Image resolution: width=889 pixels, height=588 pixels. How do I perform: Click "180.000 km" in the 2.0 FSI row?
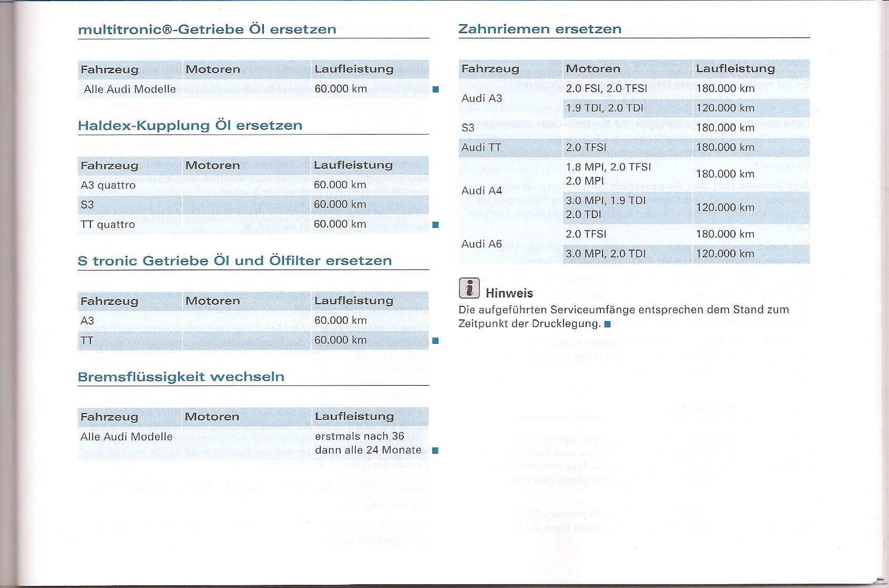coord(725,88)
